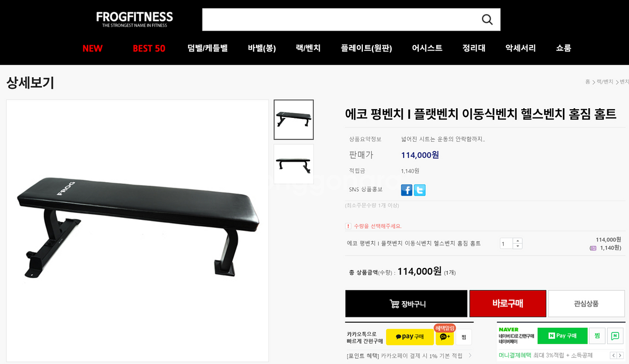Select the second bench thumbnail image

click(293, 164)
